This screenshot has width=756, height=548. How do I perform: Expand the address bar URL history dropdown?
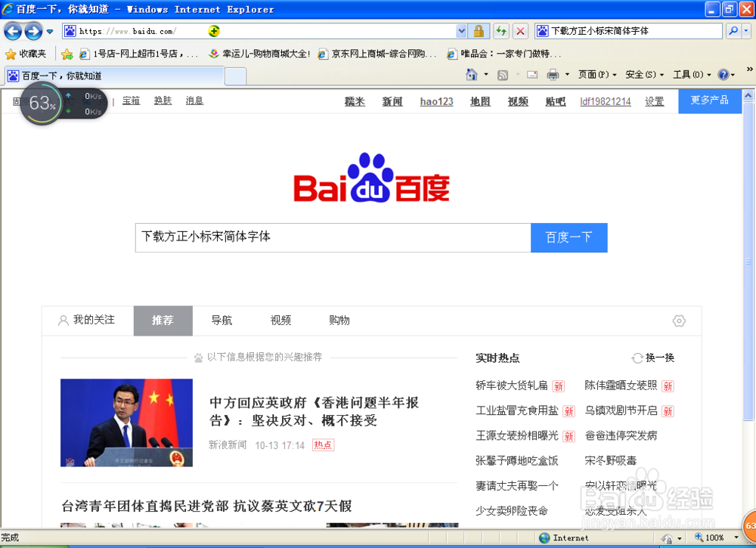461,31
